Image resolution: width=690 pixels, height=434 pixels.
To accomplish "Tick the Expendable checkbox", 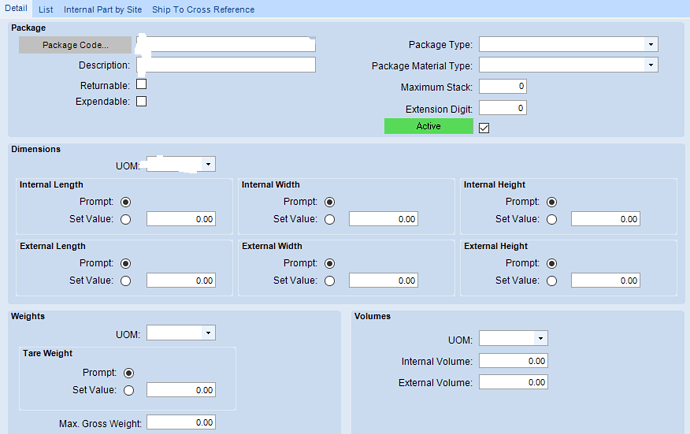I will point(141,101).
